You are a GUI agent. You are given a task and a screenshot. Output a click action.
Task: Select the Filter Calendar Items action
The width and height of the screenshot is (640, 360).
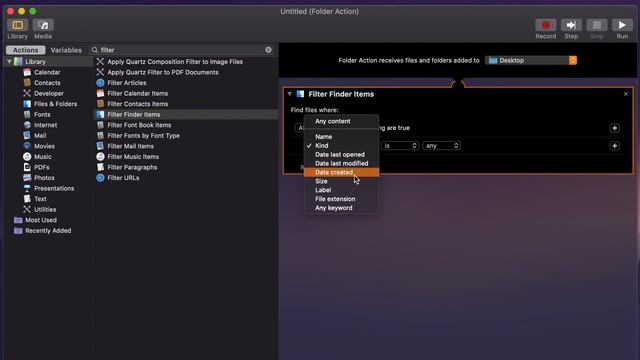coord(137,93)
